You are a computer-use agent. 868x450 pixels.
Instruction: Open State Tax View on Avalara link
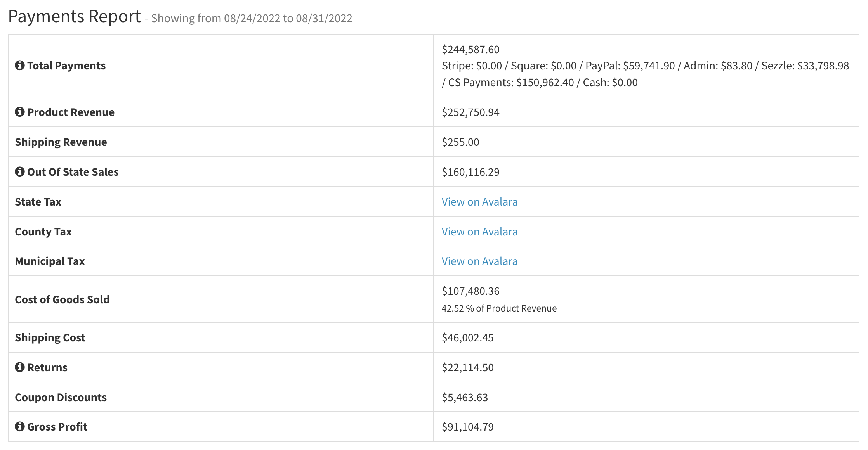tap(479, 202)
